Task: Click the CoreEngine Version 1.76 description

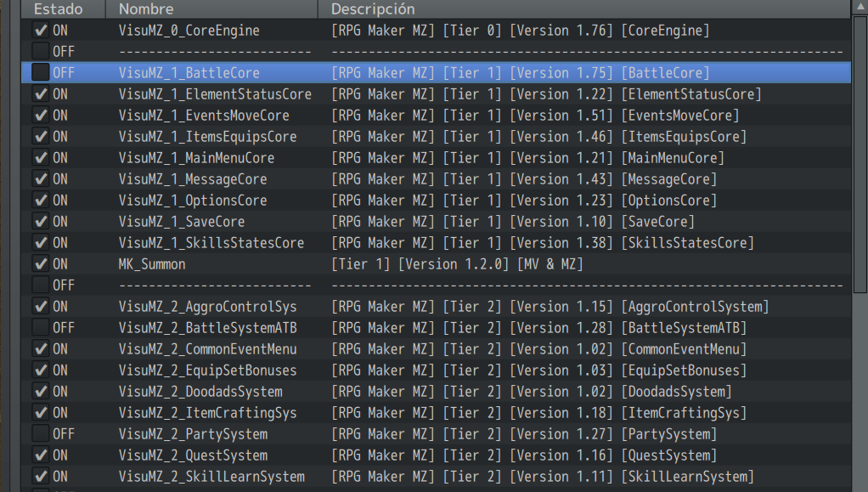Action: [521, 31]
